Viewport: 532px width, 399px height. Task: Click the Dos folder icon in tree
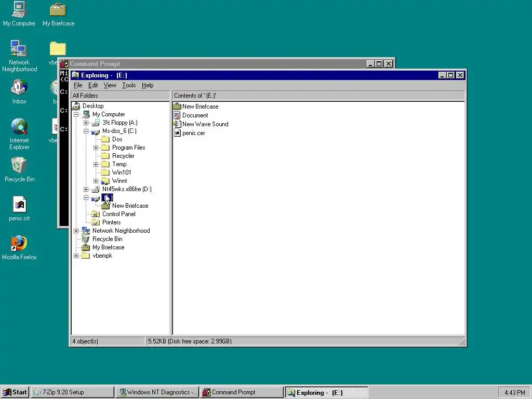click(x=105, y=139)
